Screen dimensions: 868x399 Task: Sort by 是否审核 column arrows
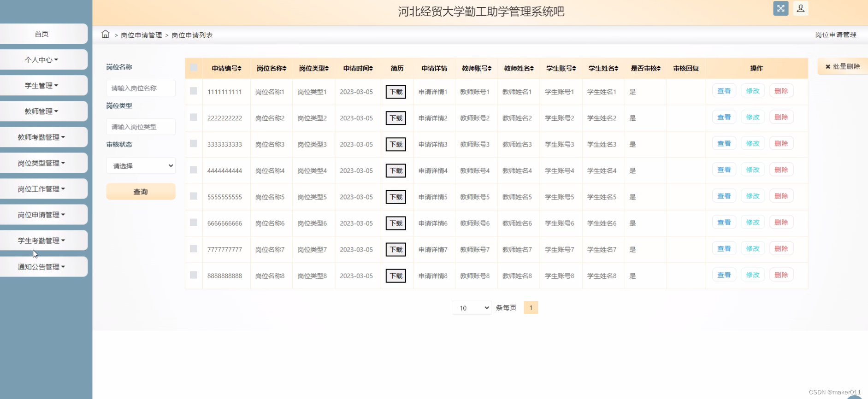659,68
